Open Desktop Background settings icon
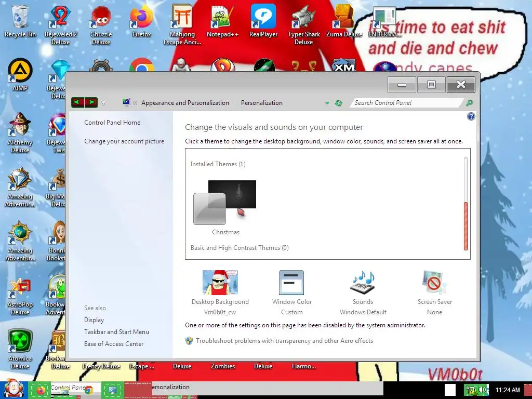This screenshot has width=532, height=399. 220,283
